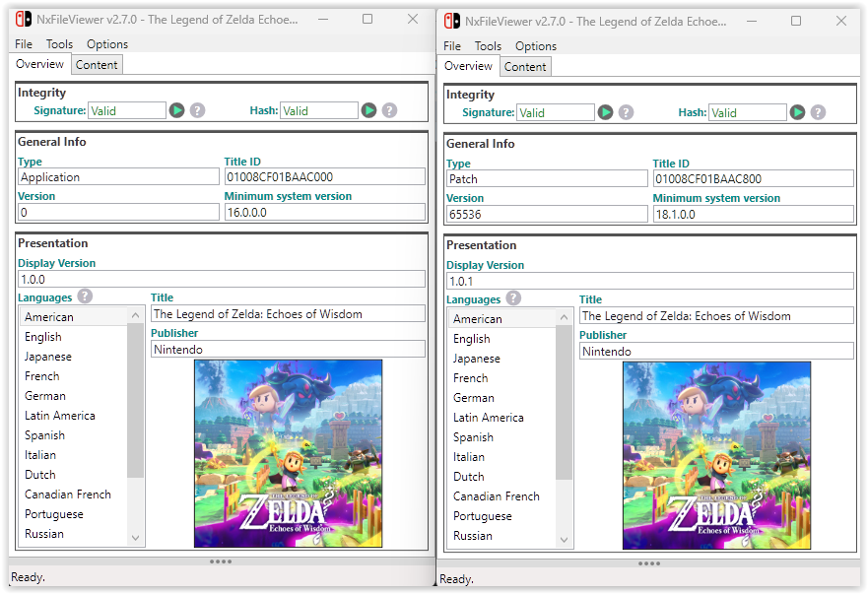The width and height of the screenshot is (868, 594).
Task: Click languages scrollbar thumb in left window
Action: coord(135,401)
